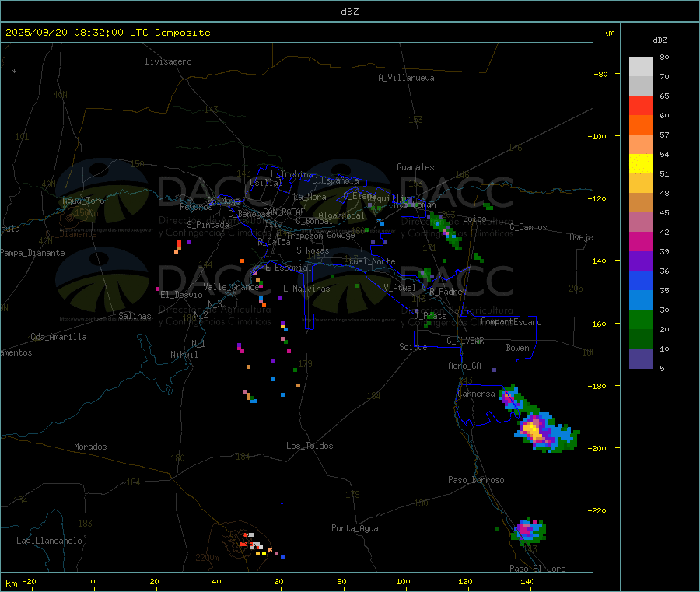This screenshot has height=592, width=700.
Task: Click the R_Padre label
Action: click(446, 292)
